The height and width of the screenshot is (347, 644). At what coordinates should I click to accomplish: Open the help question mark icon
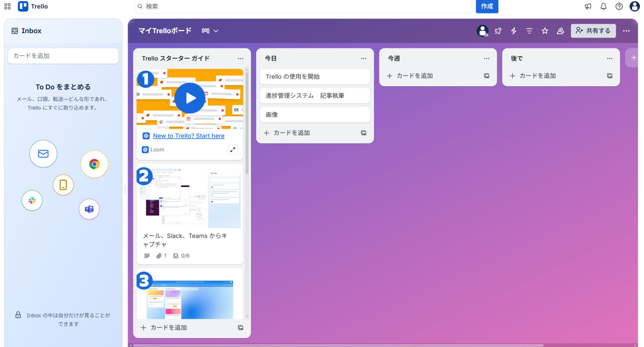tap(619, 6)
